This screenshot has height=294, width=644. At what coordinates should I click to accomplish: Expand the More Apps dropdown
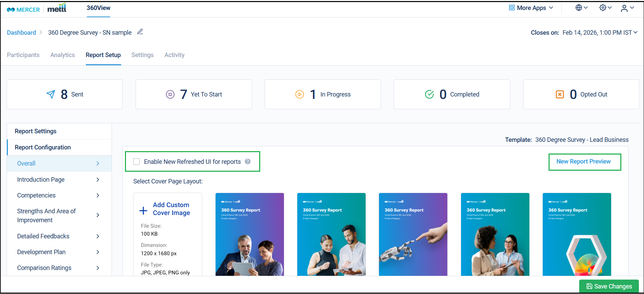pos(531,8)
